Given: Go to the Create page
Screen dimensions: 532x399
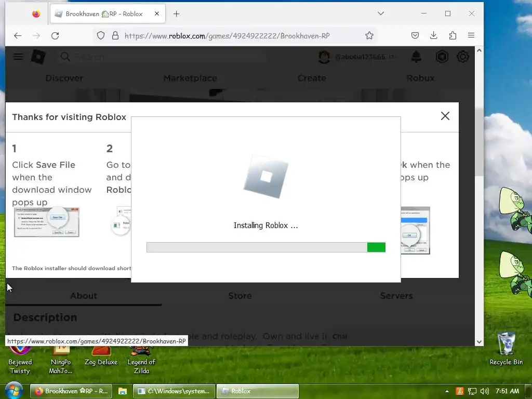Looking at the screenshot, I should 312,78.
